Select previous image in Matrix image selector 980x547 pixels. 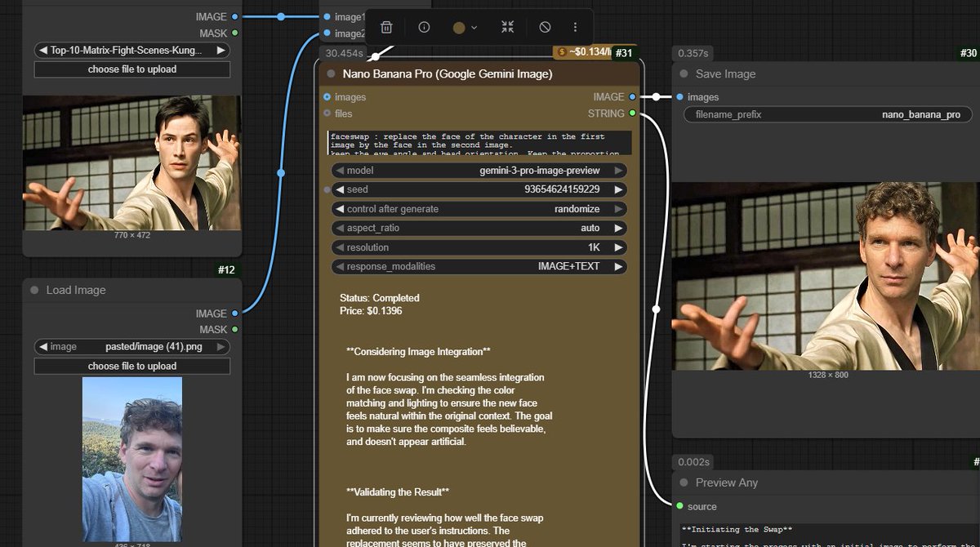[x=42, y=50]
